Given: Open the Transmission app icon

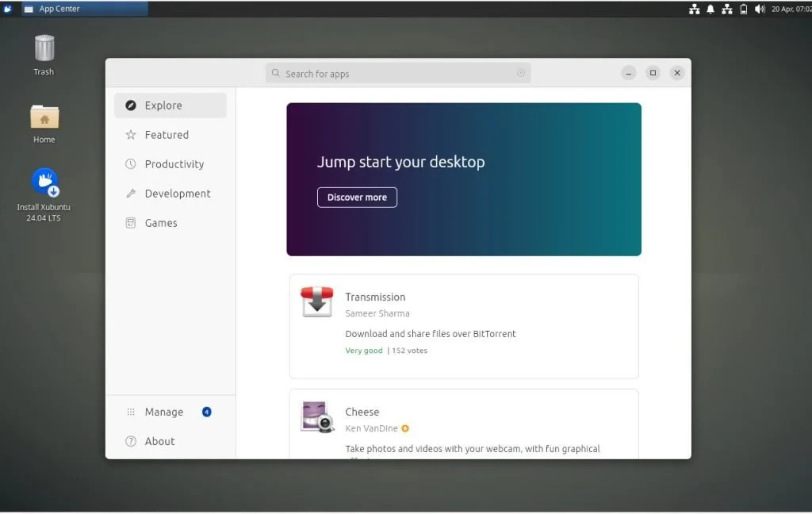Looking at the screenshot, I should click(x=317, y=301).
